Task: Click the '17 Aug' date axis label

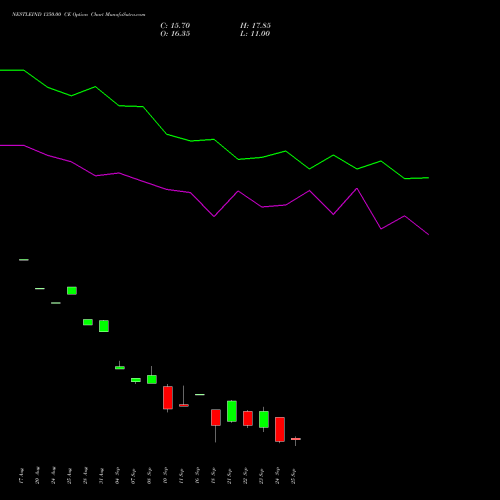Action: (22, 476)
